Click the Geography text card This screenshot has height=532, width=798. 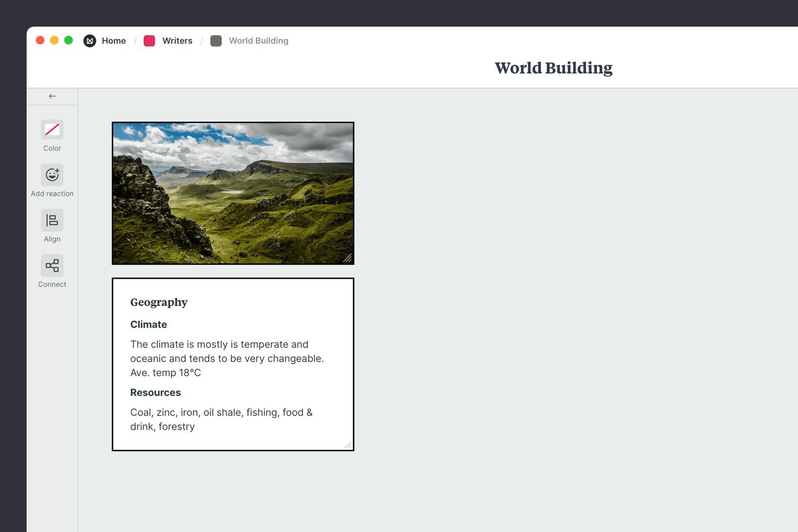click(x=232, y=364)
